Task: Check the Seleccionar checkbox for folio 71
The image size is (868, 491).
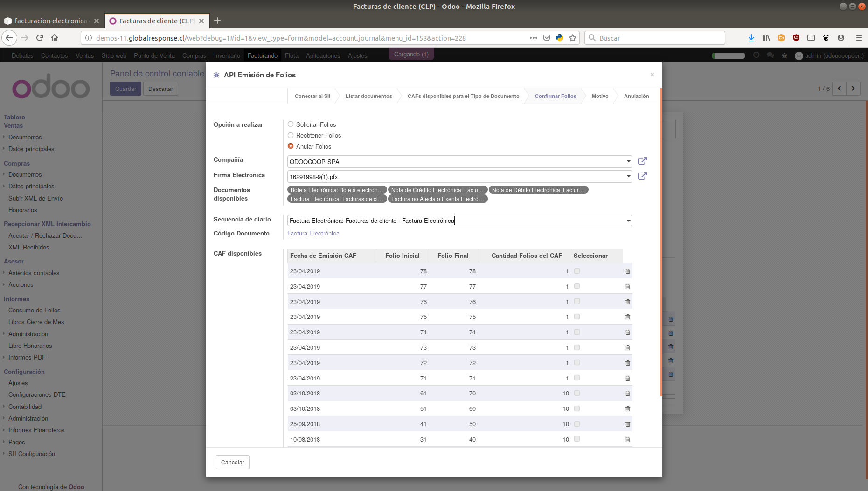Action: [577, 378]
